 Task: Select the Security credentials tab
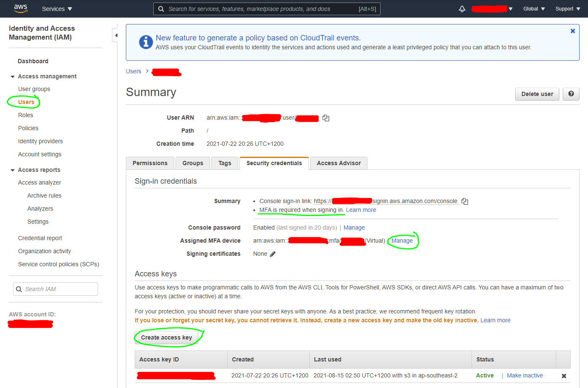pyautogui.click(x=274, y=163)
